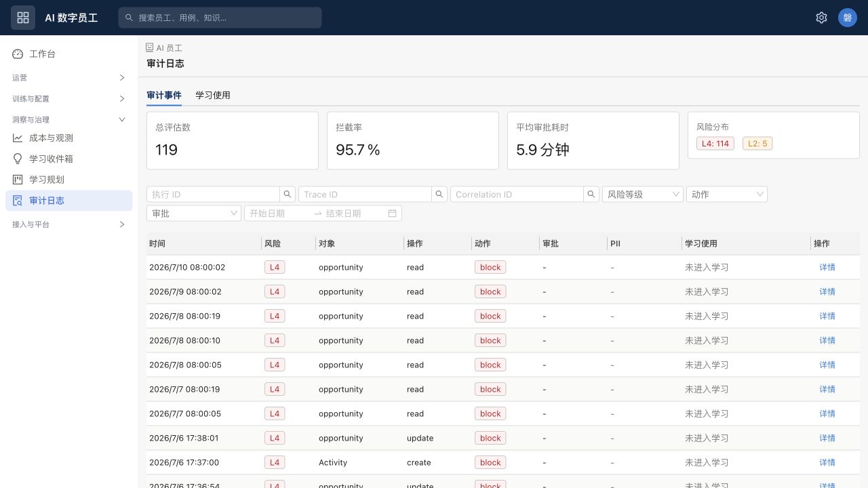Viewport: 868px width, 488px height.
Task: Expand the 训练与配置 sidebar group
Action: point(69,99)
